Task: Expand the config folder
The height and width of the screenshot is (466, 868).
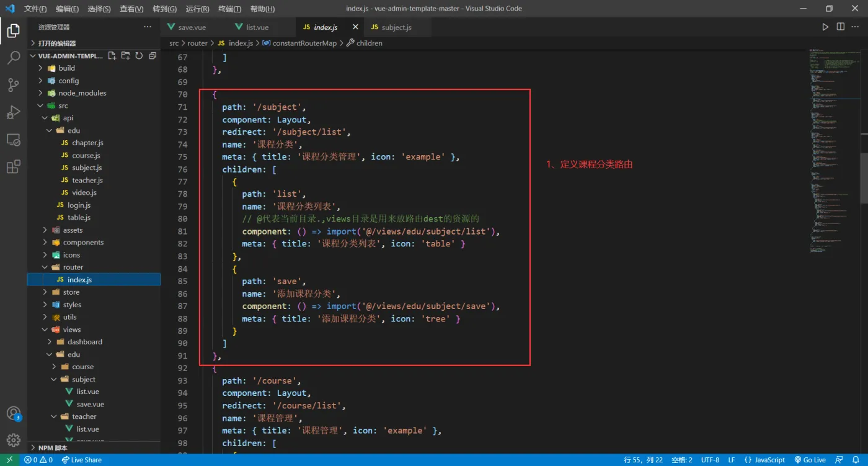Action: tap(94, 81)
